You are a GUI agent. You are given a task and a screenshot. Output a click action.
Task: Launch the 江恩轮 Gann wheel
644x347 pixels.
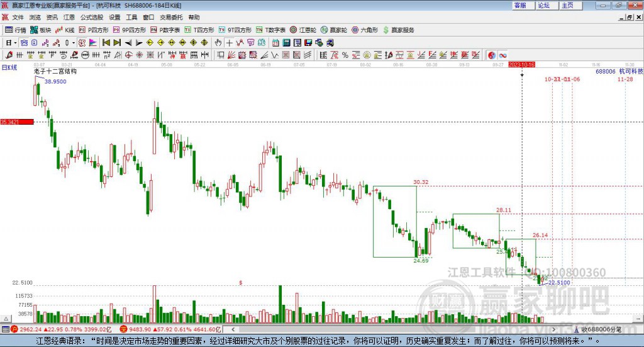coord(303,30)
